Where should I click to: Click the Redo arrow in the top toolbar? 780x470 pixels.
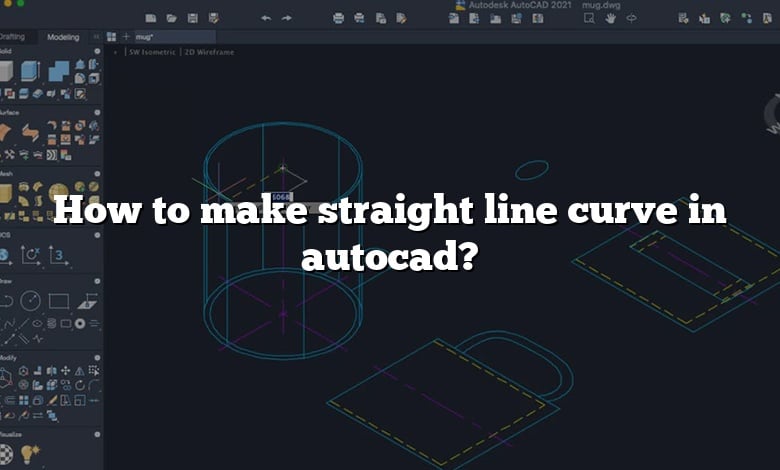click(x=287, y=18)
